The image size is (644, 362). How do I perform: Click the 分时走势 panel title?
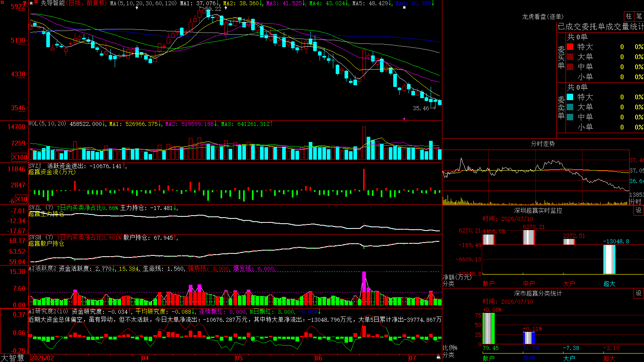[x=543, y=144]
